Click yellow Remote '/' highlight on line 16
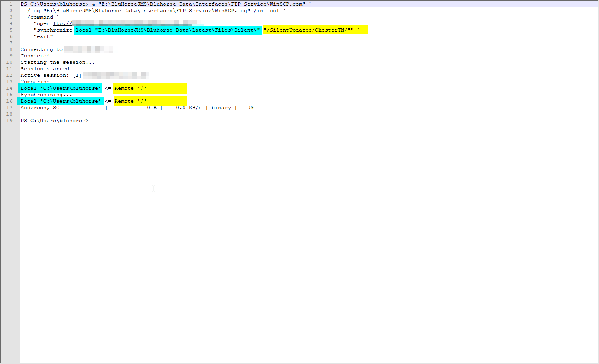The width and height of the screenshot is (599, 364). (150, 101)
